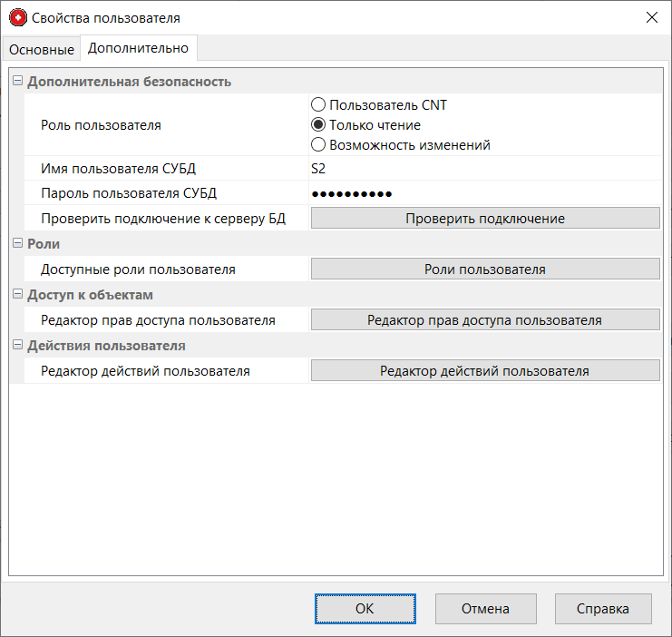Collapse the Роли section
The height and width of the screenshot is (637, 672).
click(16, 244)
